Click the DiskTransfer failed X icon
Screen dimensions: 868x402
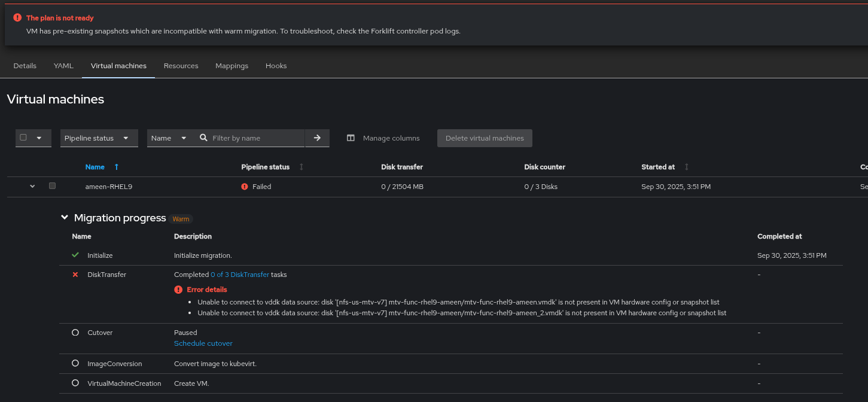pyautogui.click(x=75, y=275)
